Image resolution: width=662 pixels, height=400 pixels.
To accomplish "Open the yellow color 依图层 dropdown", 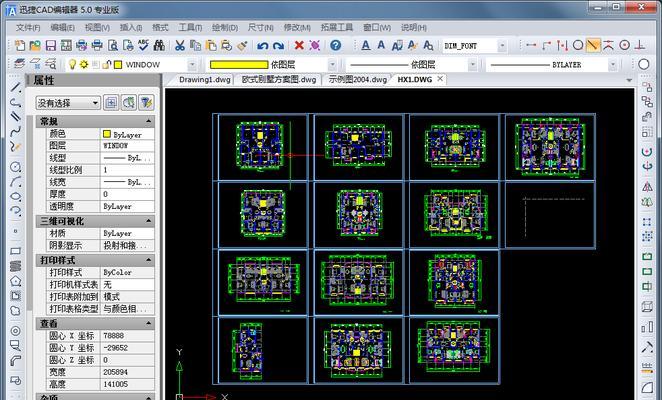I will tap(332, 65).
